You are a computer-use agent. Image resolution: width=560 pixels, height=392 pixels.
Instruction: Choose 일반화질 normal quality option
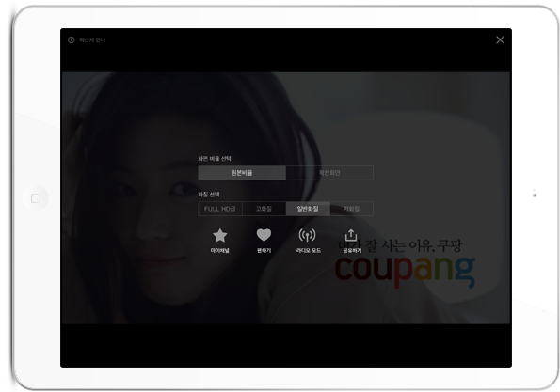pyautogui.click(x=308, y=209)
